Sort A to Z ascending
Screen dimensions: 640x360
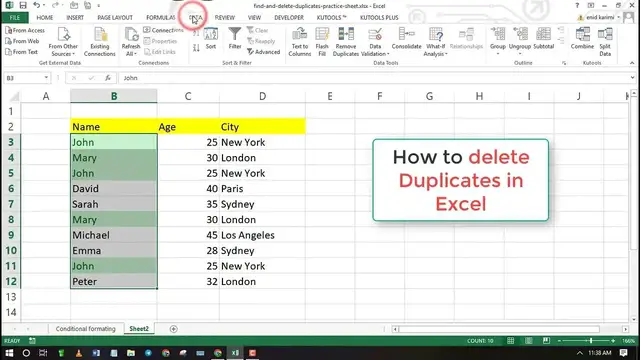tap(196, 33)
